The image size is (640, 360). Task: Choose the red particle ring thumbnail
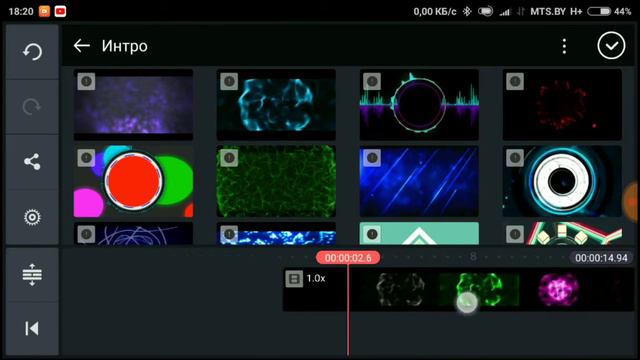562,104
